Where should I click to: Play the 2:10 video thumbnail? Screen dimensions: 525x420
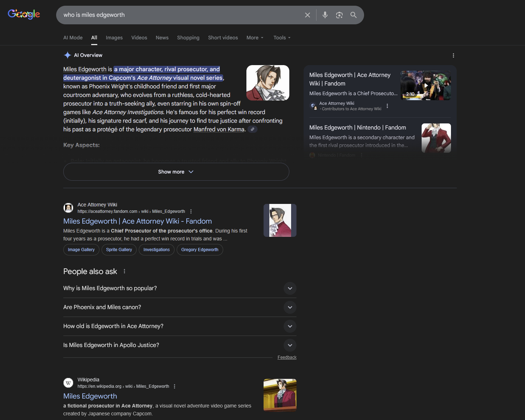(x=426, y=86)
